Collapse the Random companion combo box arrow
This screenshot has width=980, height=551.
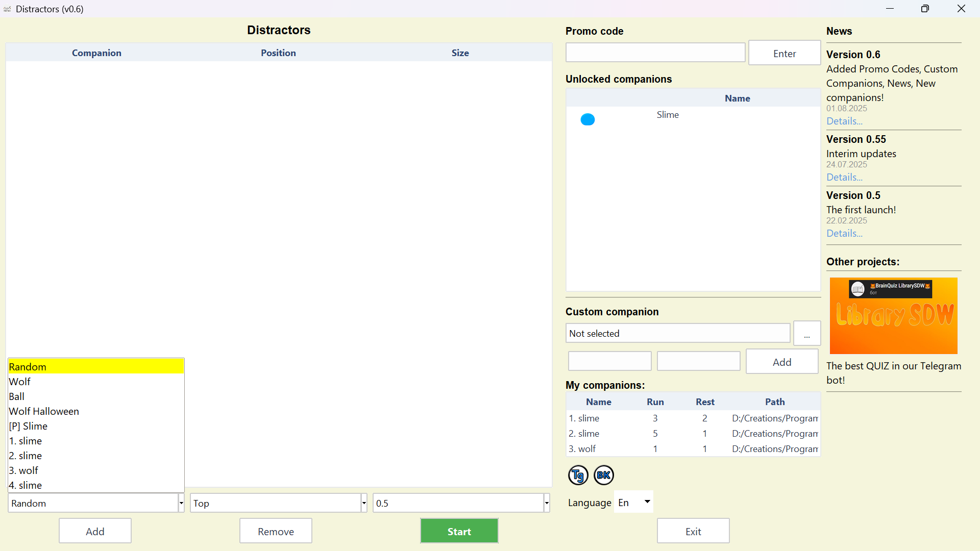tap(181, 503)
